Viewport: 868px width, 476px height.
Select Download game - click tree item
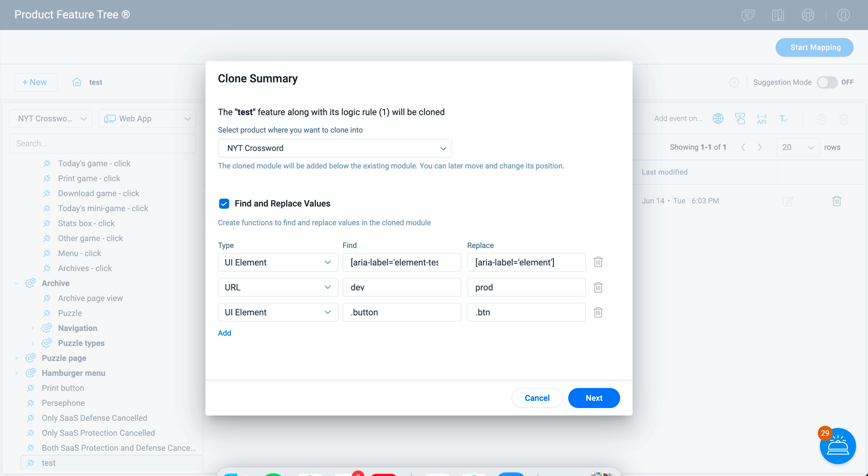(98, 193)
